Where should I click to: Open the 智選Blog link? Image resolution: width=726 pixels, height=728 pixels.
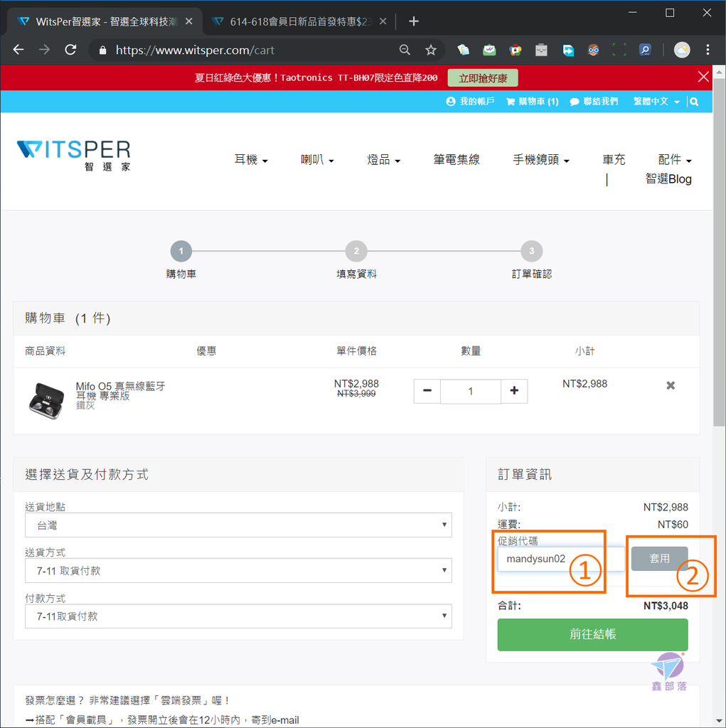point(668,178)
